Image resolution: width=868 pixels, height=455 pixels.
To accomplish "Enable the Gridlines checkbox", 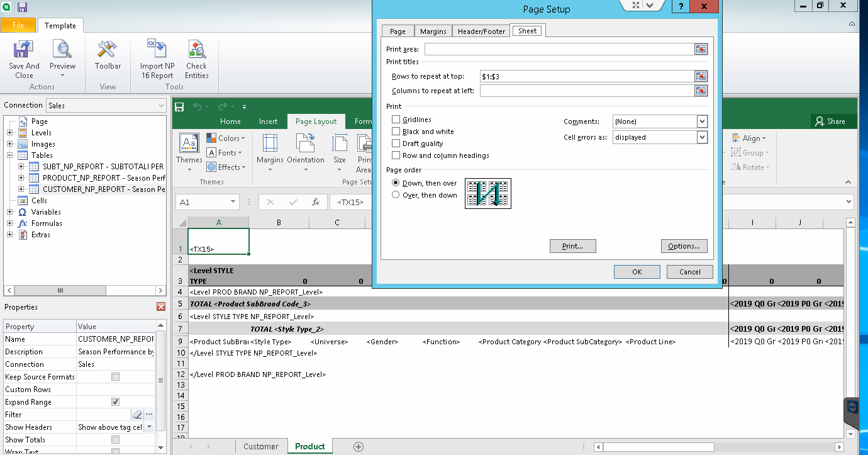I will (x=396, y=119).
